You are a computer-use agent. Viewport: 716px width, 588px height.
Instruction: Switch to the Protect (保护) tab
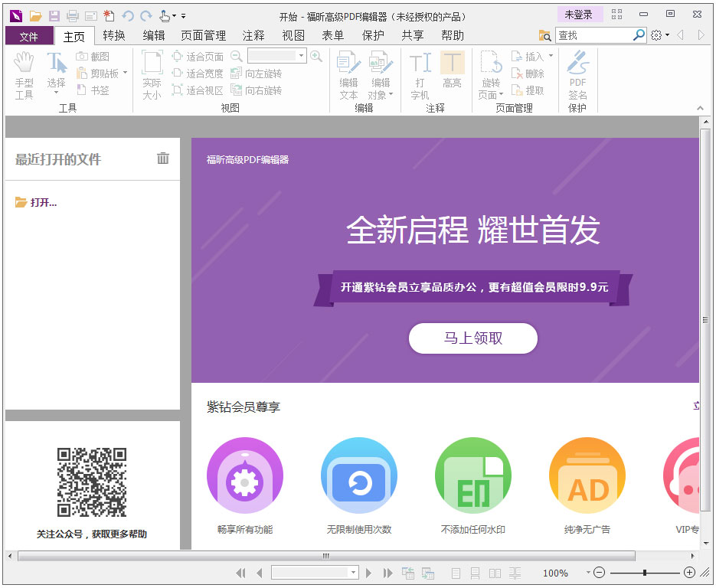click(373, 36)
